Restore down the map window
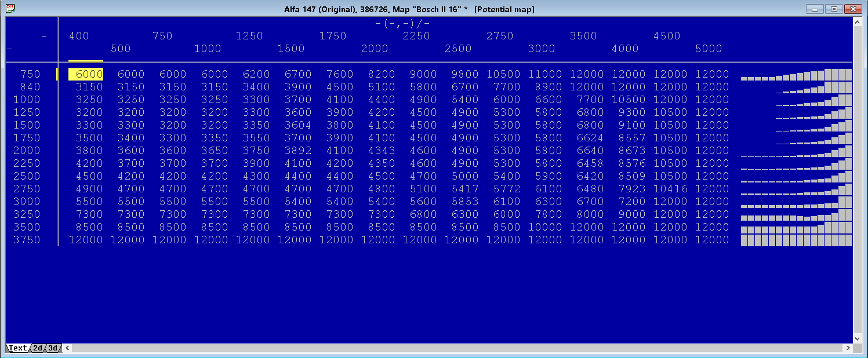Image resolution: width=868 pixels, height=358 pixels. [834, 9]
